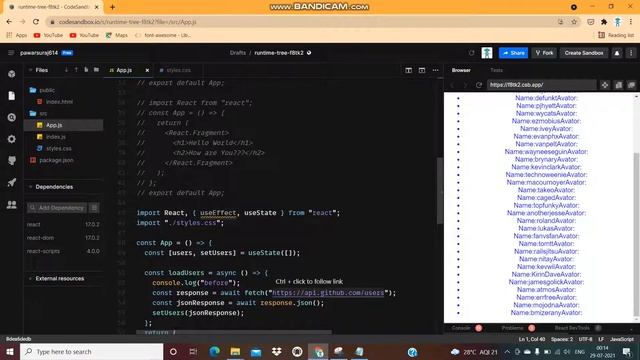Click the Share button
640x360 pixels.
[x=513, y=53]
